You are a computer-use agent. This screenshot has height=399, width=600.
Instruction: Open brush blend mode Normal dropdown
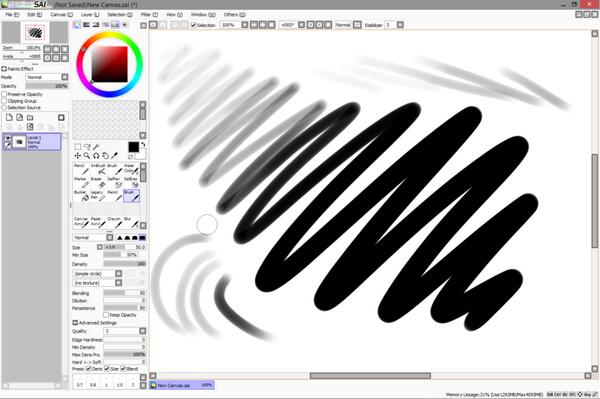[x=93, y=238]
